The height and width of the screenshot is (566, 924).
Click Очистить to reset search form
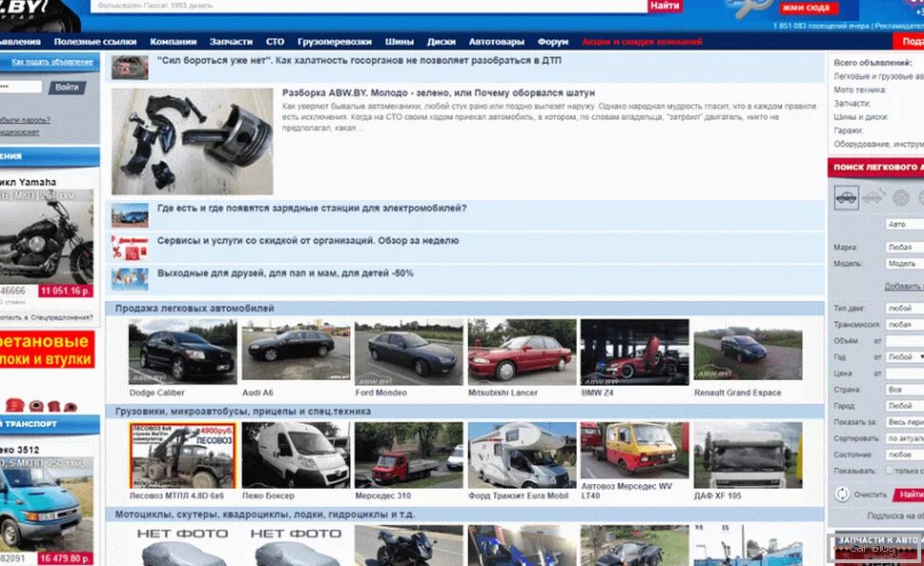(871, 495)
